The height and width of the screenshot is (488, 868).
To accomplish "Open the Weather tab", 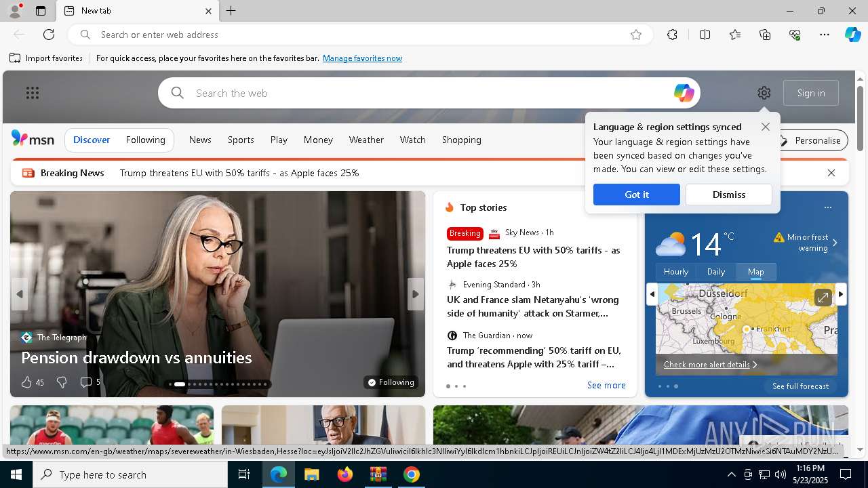I will [x=366, y=140].
